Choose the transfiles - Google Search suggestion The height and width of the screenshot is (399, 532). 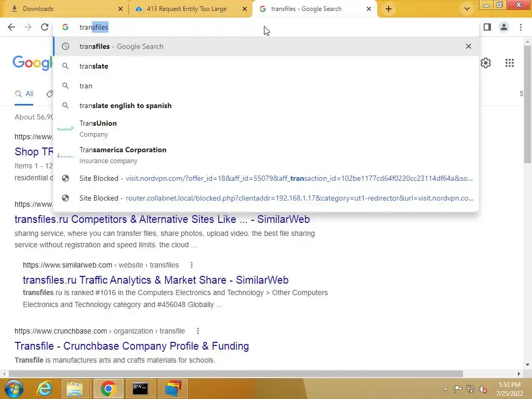pos(266,46)
